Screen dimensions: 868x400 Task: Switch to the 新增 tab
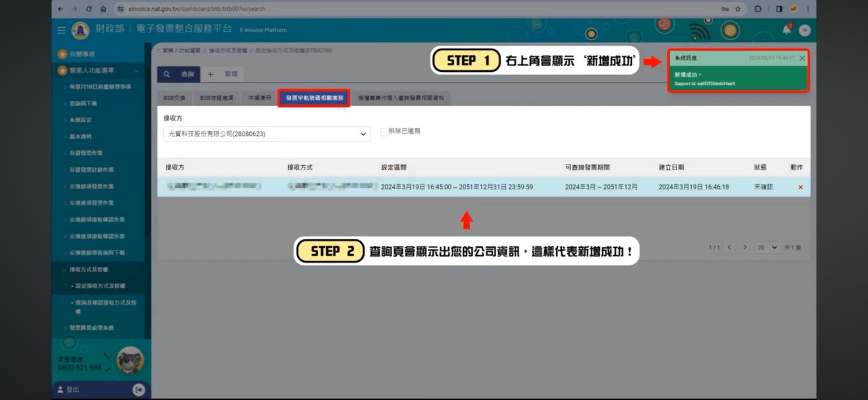[x=223, y=74]
